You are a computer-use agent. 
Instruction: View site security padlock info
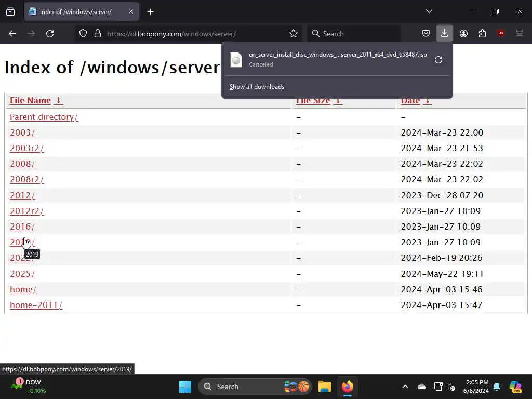coord(98,34)
